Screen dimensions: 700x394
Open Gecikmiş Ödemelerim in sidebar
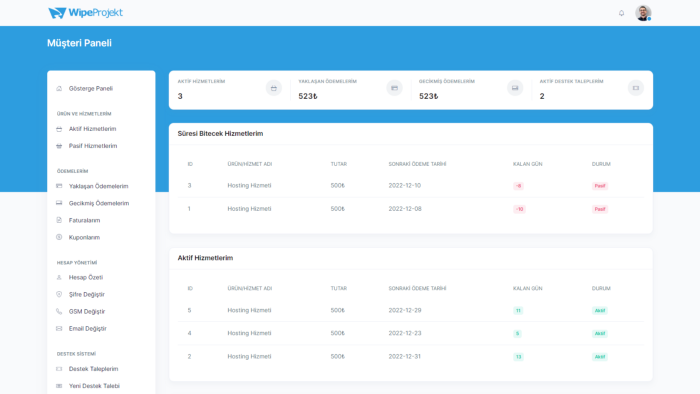[x=99, y=203]
